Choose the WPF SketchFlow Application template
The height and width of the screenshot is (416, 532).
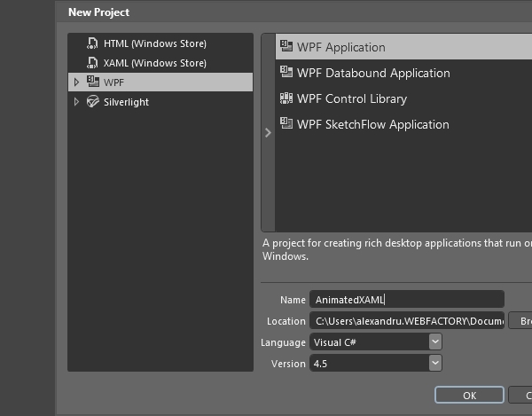[x=372, y=124]
